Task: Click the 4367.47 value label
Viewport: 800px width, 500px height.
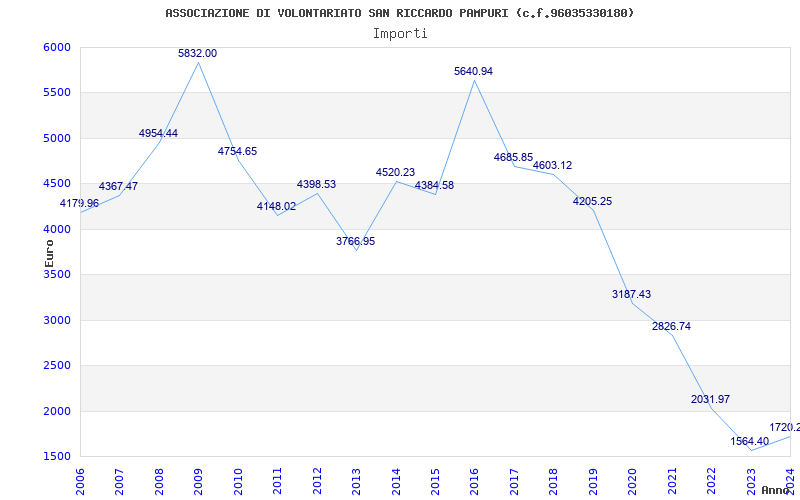Action: (x=118, y=186)
